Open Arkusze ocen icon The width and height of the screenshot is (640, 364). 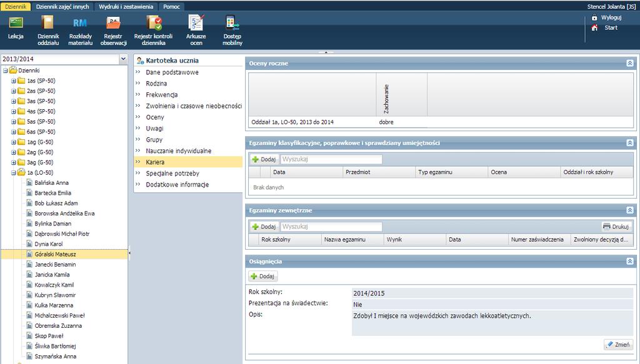click(x=196, y=23)
